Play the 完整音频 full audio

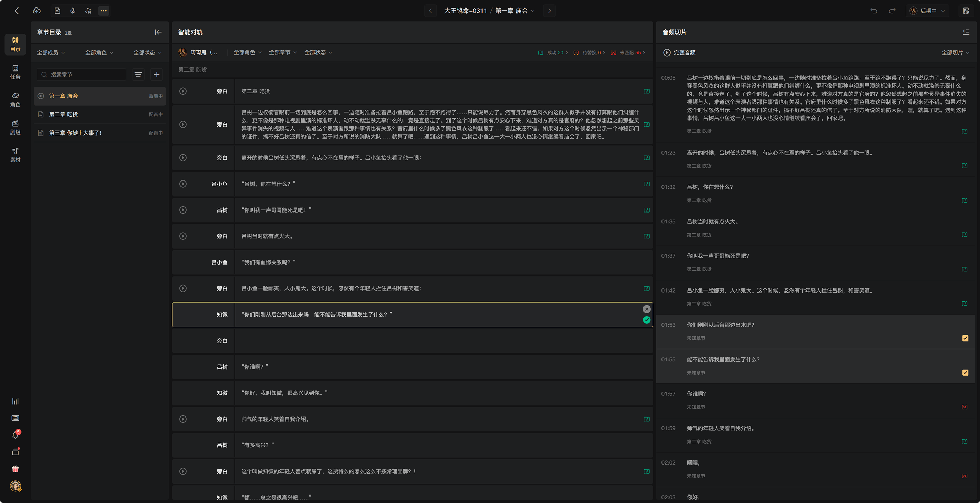679,52
